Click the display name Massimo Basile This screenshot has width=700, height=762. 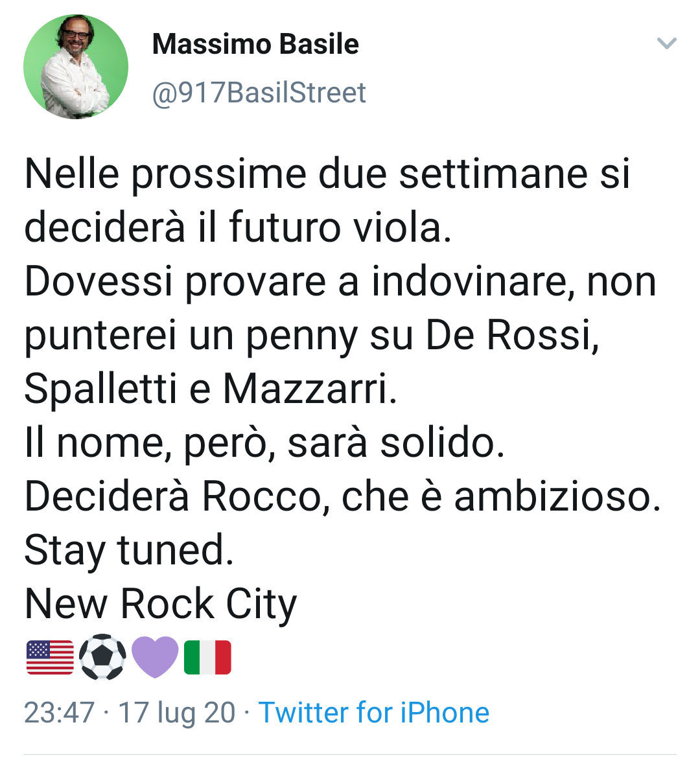[x=255, y=44]
